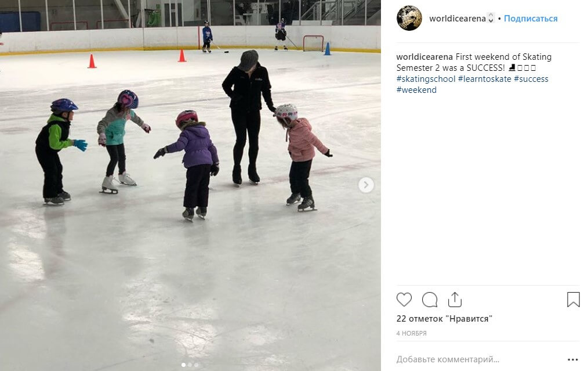Image resolution: width=588 pixels, height=371 pixels.
Task: Open the #skatingschool hashtag
Action: (x=426, y=79)
